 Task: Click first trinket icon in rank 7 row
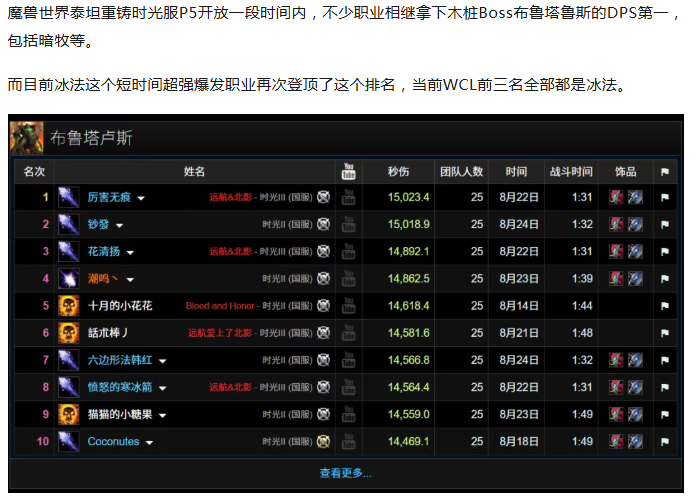click(616, 360)
